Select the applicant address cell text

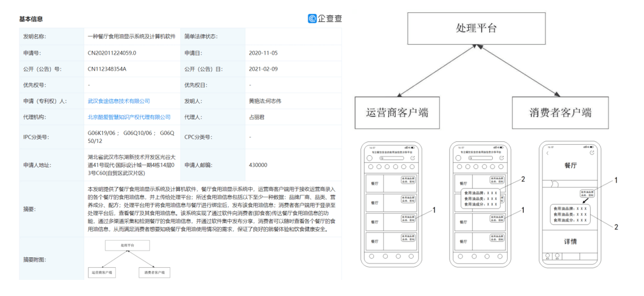coord(131,165)
